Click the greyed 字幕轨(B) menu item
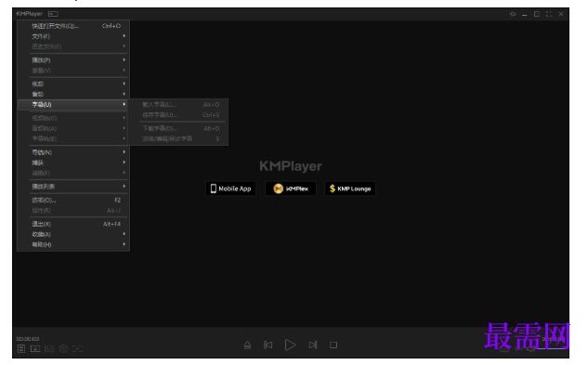This screenshot has width=588, height=365. point(73,138)
